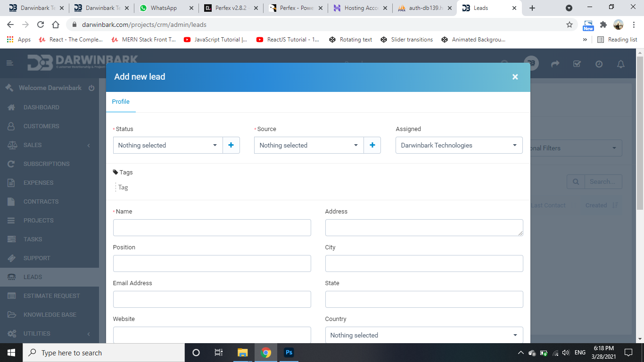Click the Name input field
The image size is (644, 362).
click(212, 228)
